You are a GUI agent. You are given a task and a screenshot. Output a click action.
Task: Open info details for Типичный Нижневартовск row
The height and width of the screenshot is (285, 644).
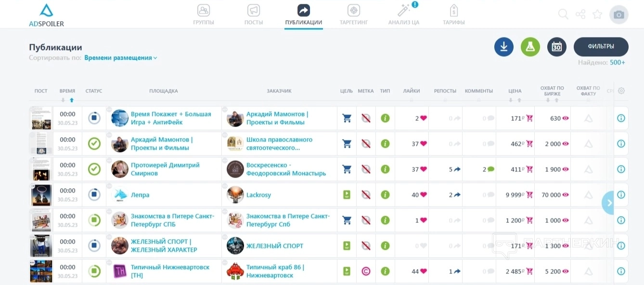point(621,271)
